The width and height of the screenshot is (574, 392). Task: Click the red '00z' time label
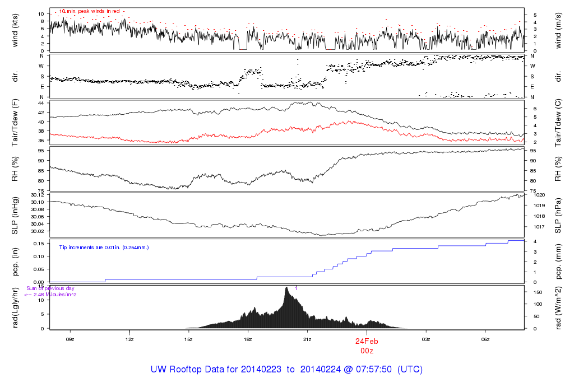(367, 351)
